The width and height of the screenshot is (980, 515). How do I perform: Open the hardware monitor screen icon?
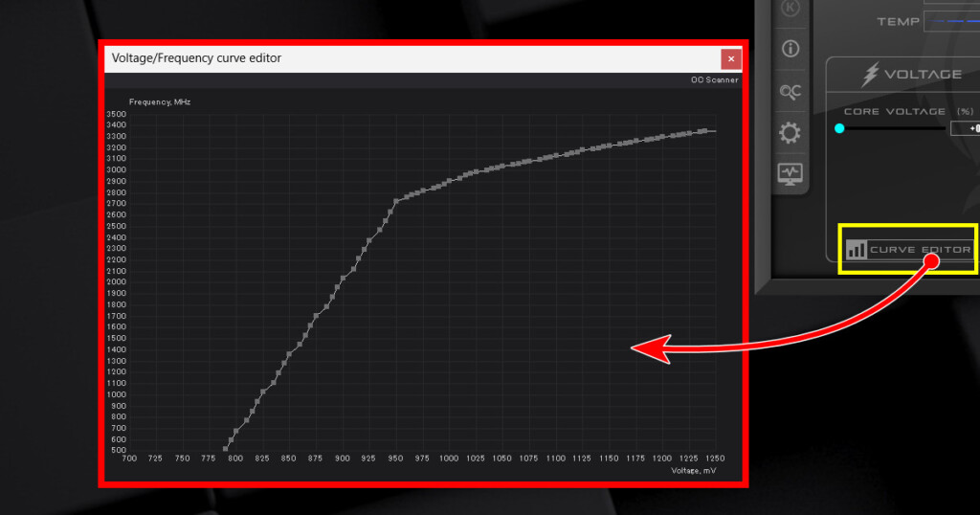pyautogui.click(x=791, y=174)
